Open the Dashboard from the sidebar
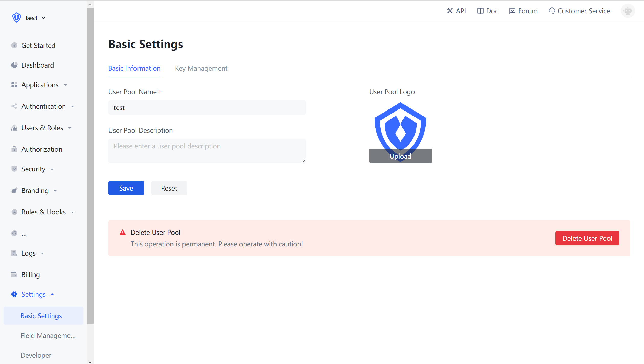644x364 pixels. pyautogui.click(x=38, y=65)
